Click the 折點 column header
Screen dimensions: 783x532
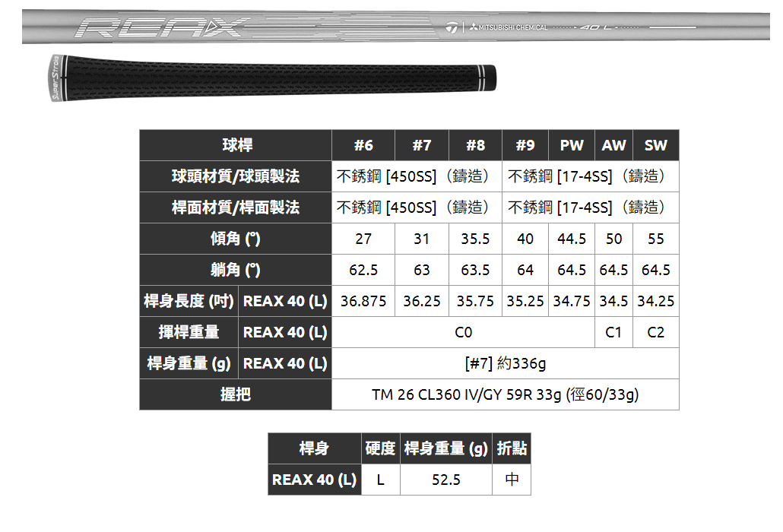click(512, 448)
